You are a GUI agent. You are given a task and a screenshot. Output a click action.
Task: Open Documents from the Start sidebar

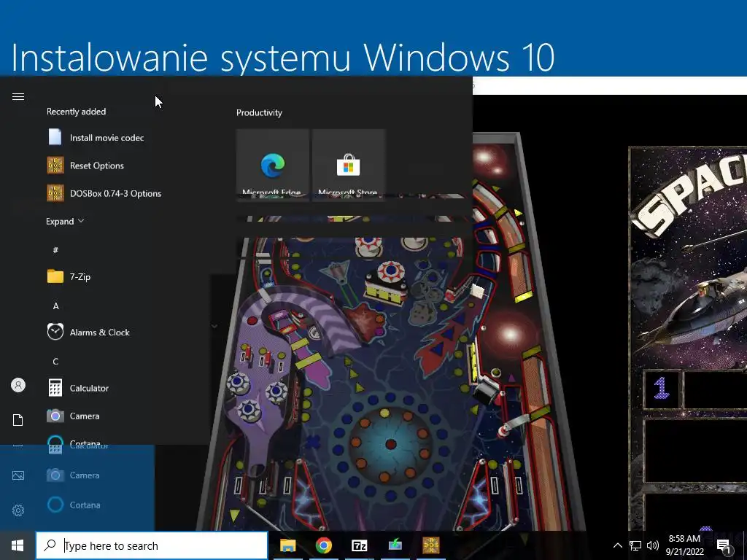point(18,420)
